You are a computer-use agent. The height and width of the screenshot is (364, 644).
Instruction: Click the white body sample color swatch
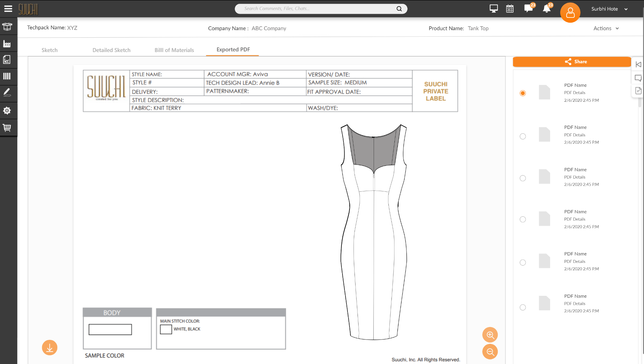(x=110, y=329)
